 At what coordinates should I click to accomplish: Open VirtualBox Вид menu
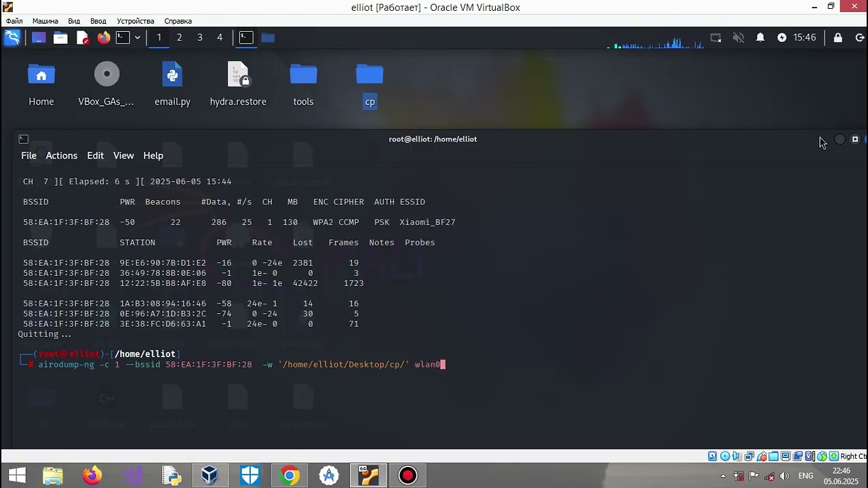(x=74, y=21)
